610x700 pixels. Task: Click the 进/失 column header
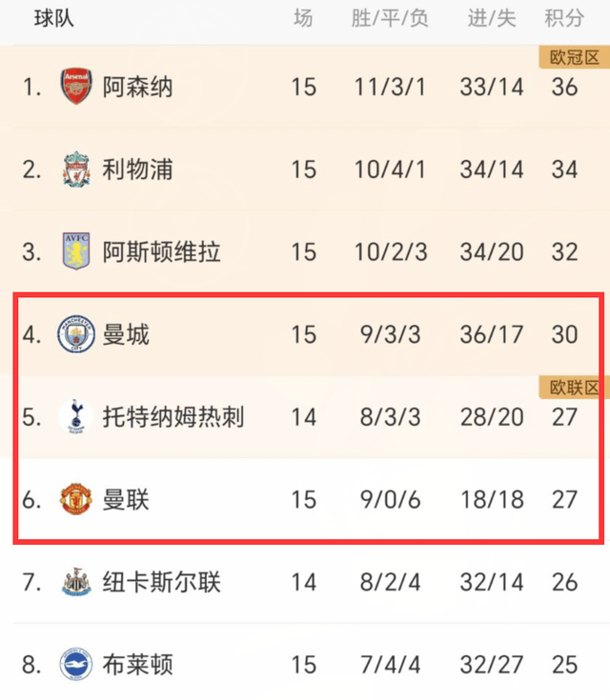(492, 19)
